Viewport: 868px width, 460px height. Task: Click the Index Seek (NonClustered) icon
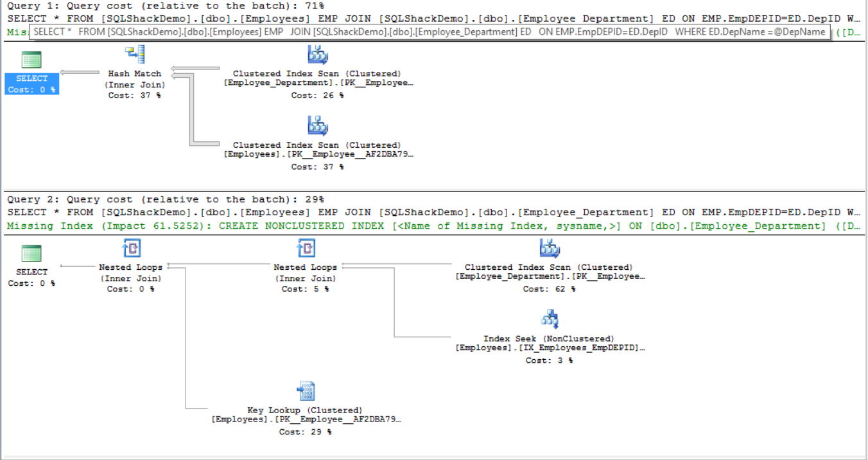tap(550, 319)
